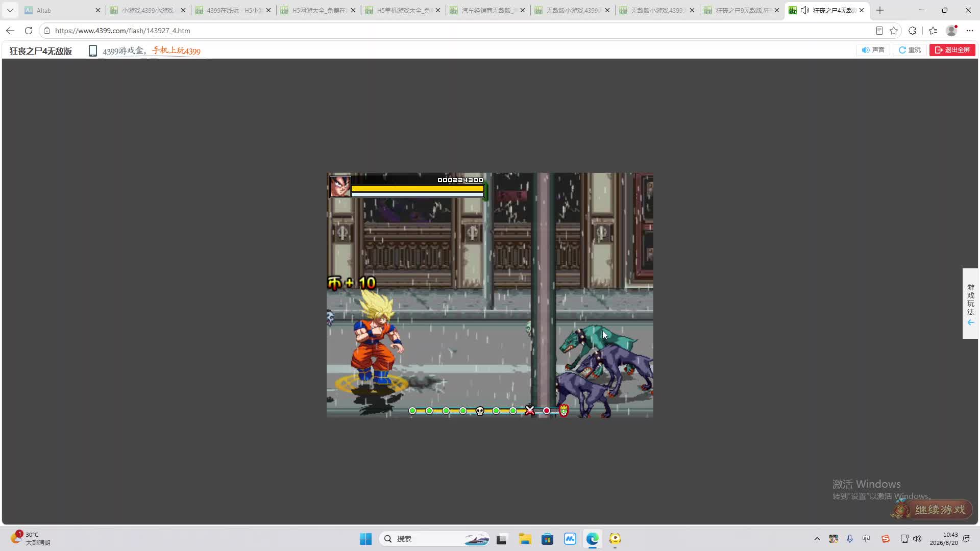This screenshot has width=980, height=551.
Task: Click the phone icon beside 4399游戏盒
Action: click(92, 51)
